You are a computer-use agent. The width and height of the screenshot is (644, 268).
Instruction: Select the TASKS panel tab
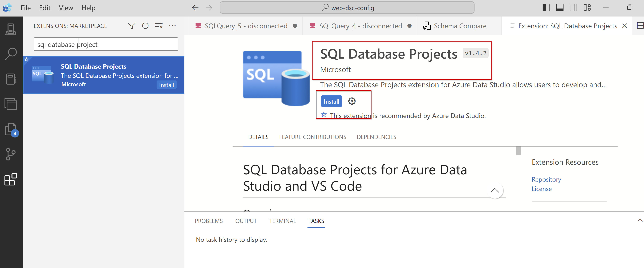pyautogui.click(x=316, y=221)
